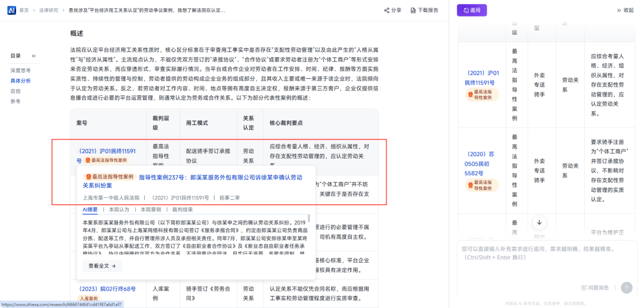This screenshot has width=644, height=308.
Task: Open case (2021)沪01民终11591号 in the main table
Action: coord(106,155)
